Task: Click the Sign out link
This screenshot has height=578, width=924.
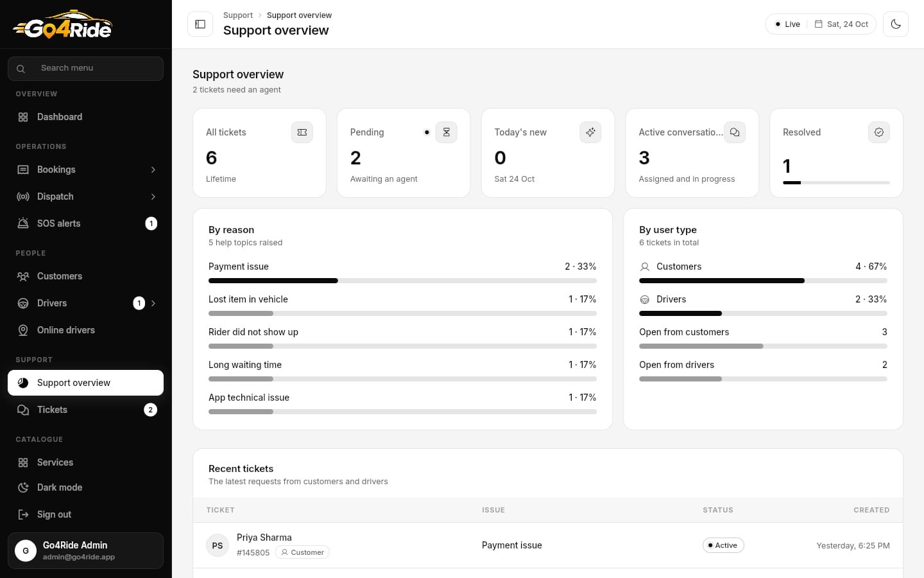Action: pos(85,514)
